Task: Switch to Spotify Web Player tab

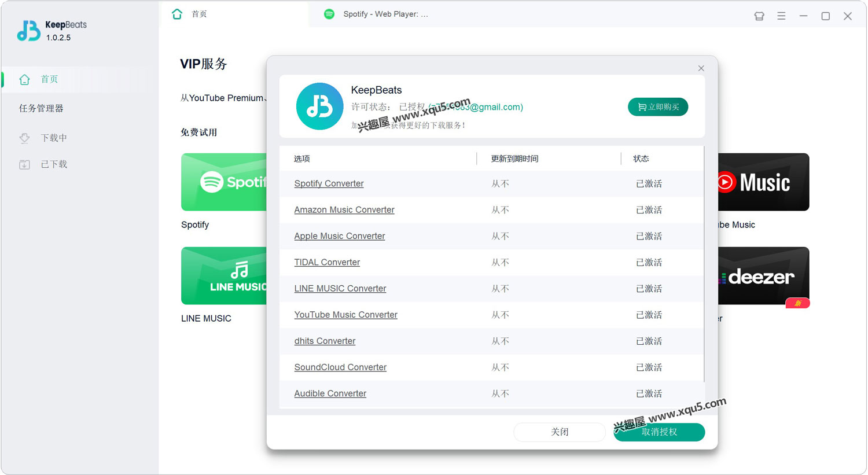Action: [385, 14]
